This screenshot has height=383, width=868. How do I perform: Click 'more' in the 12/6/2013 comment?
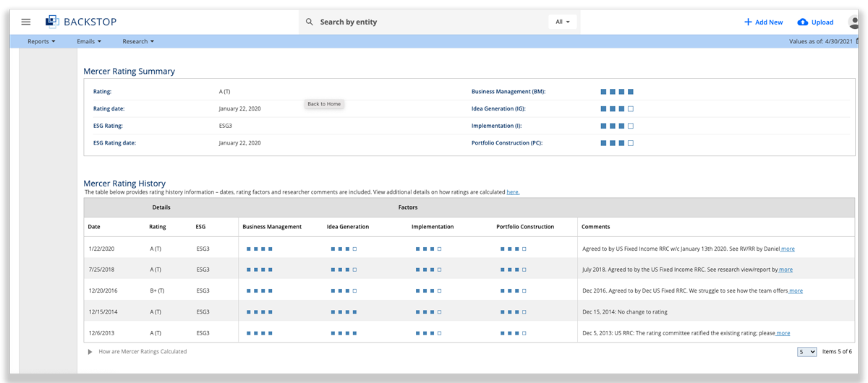(783, 333)
